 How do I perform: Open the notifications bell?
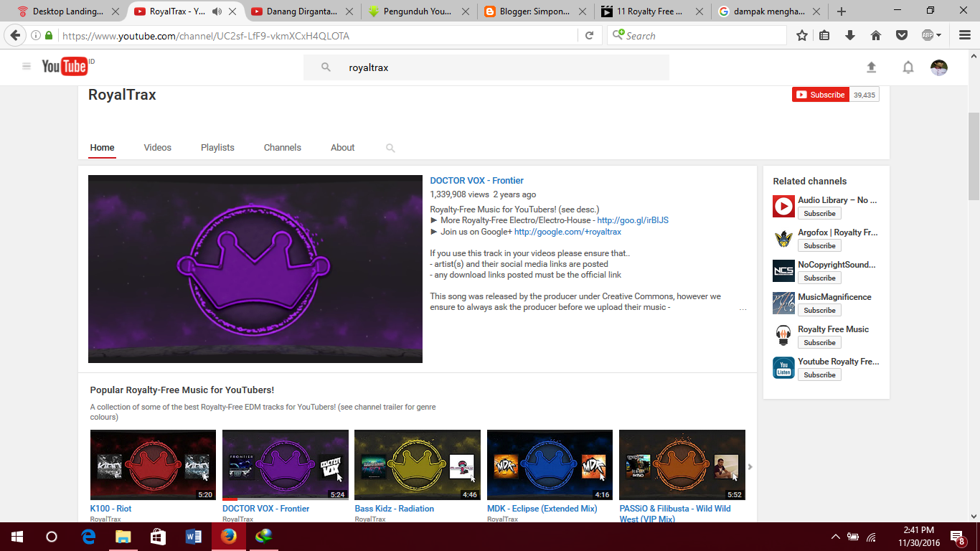pyautogui.click(x=908, y=67)
